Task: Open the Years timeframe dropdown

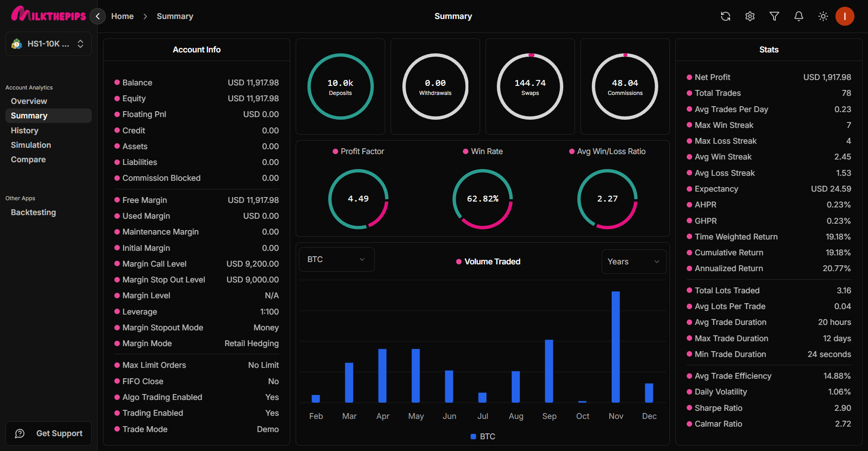Action: pos(633,262)
